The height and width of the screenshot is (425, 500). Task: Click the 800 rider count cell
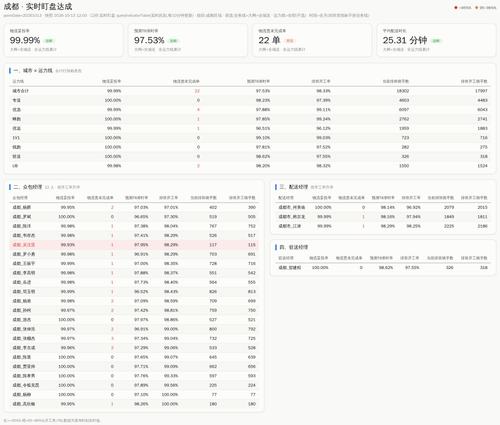click(213, 329)
